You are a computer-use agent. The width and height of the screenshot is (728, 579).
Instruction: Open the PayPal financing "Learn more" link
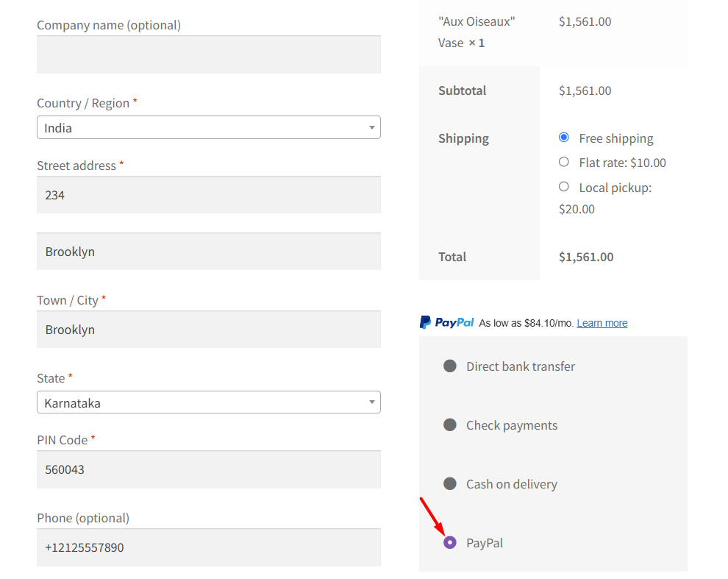(x=602, y=322)
